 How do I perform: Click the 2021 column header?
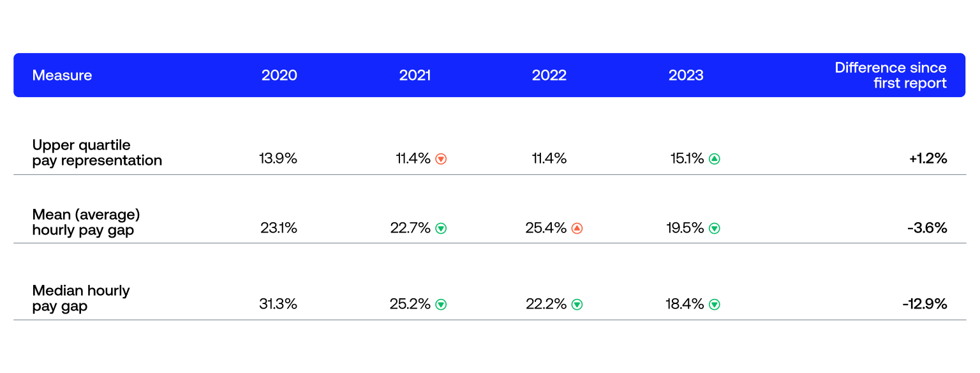(x=415, y=75)
